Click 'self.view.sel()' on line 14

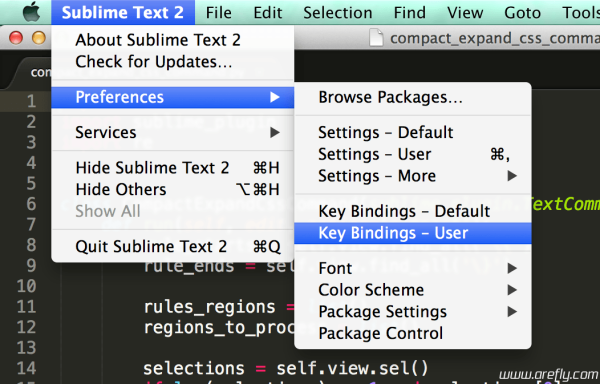[x=352, y=368]
